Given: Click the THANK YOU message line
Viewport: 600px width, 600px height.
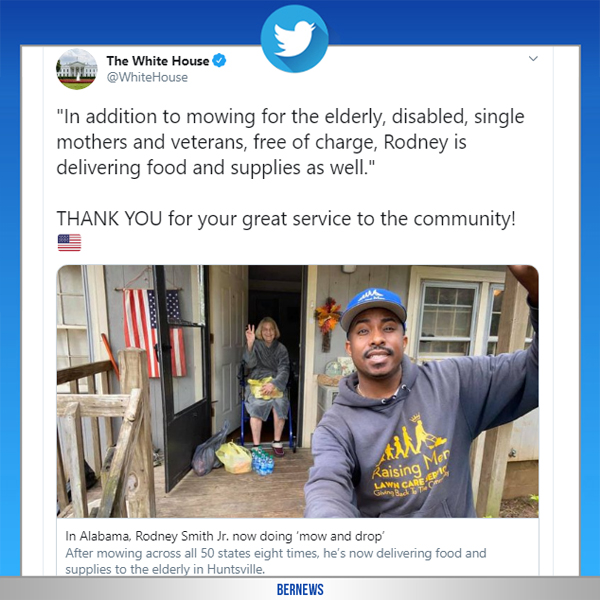Looking at the screenshot, I should tap(286, 219).
